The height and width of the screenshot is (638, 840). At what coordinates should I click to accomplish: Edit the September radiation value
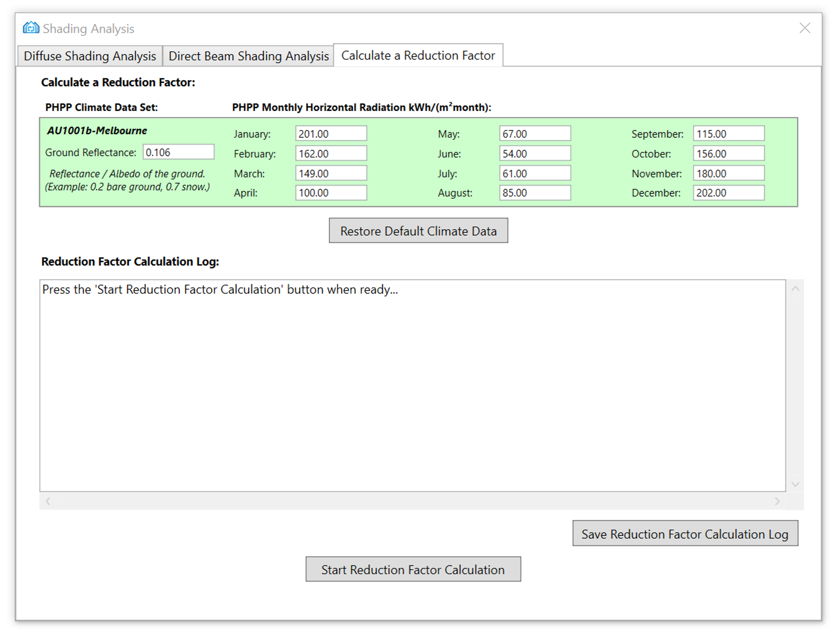[x=728, y=133]
